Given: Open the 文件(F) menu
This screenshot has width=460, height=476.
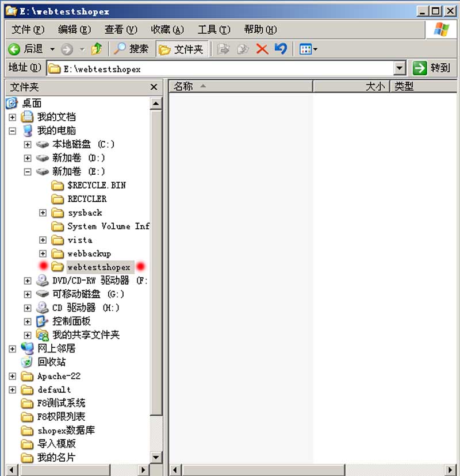Looking at the screenshot, I should click(28, 30).
